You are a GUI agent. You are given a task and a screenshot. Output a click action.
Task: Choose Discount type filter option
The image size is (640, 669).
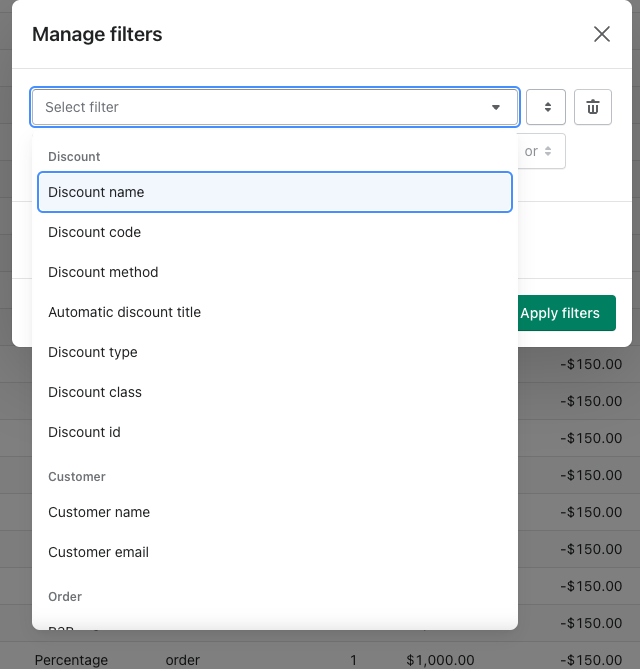275,352
